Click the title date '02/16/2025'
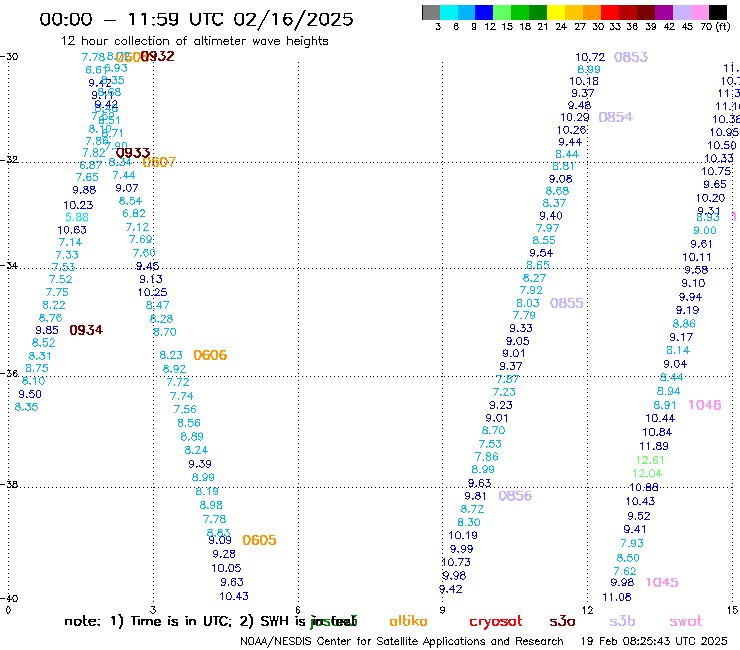Image resolution: width=740 pixels, height=650 pixels. pos(293,19)
